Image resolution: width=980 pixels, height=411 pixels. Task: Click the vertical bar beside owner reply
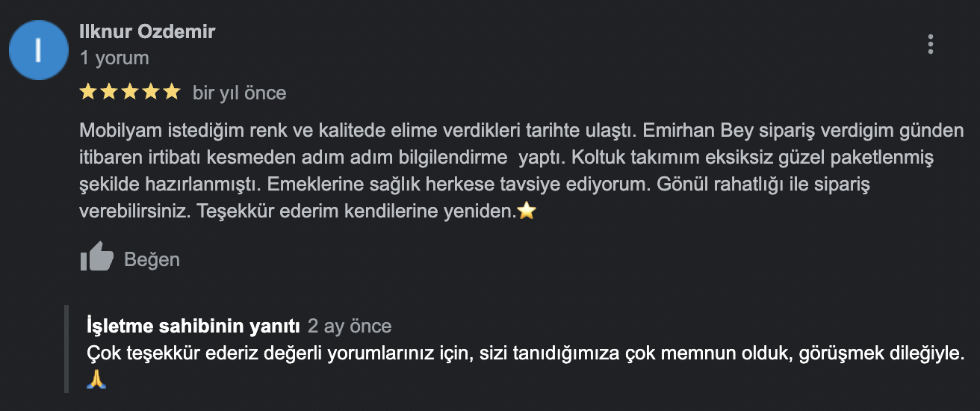66,348
